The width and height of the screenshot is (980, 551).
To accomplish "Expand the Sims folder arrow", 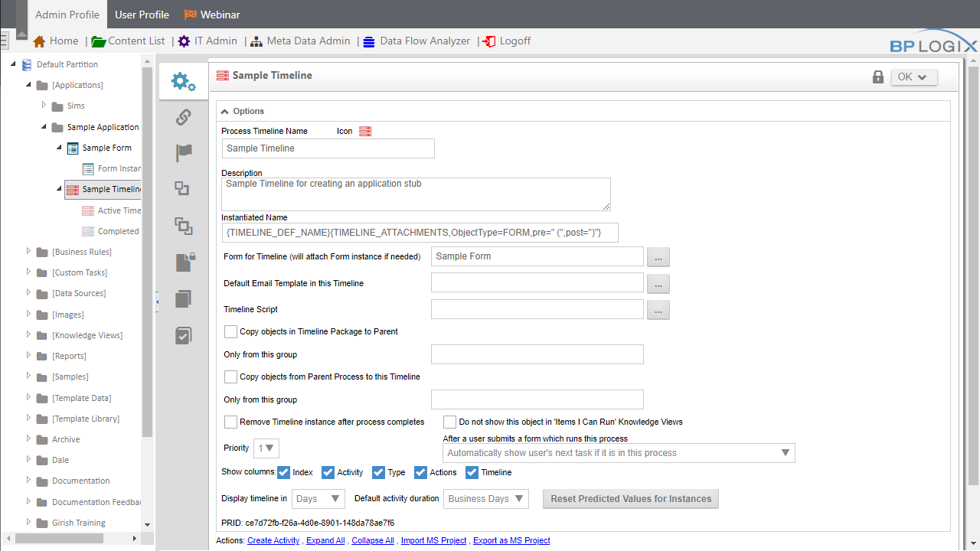I will point(44,105).
